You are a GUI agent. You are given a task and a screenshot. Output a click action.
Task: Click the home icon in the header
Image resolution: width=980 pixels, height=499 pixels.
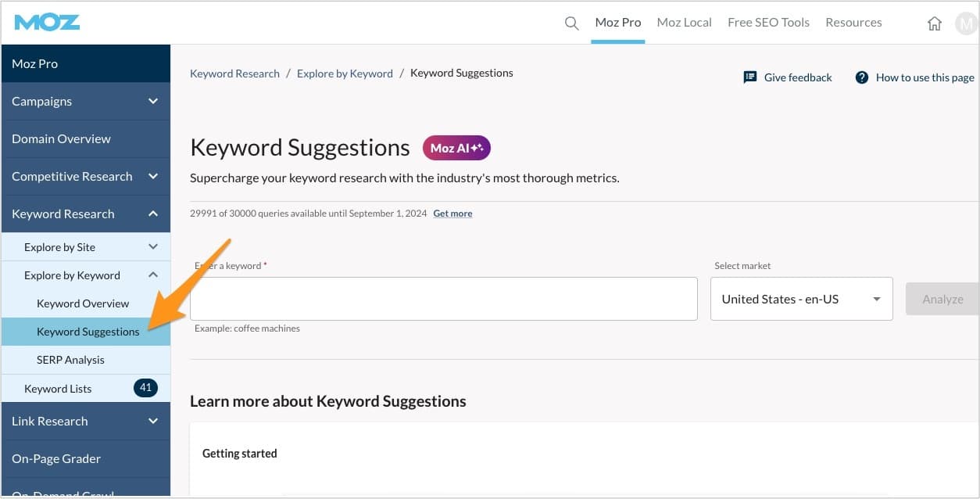pos(935,23)
